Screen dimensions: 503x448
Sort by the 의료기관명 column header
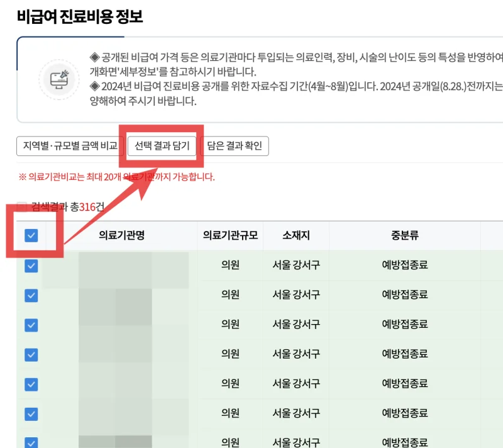coord(122,235)
